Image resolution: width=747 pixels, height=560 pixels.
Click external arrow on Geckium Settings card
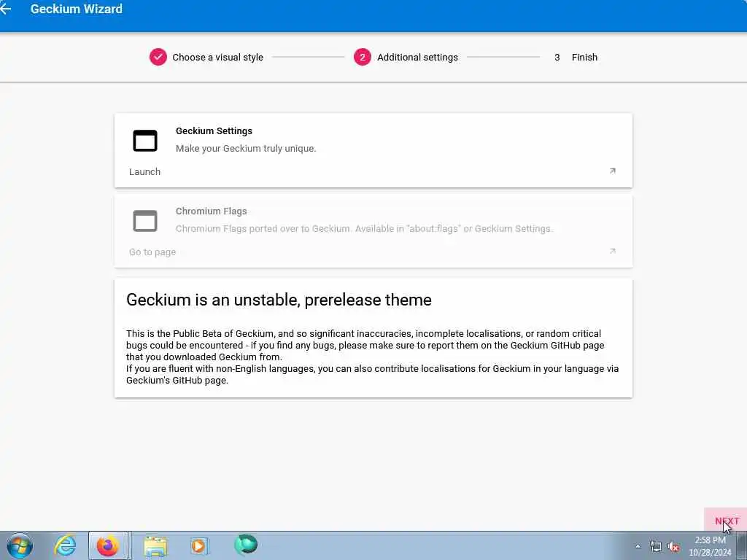pos(613,171)
